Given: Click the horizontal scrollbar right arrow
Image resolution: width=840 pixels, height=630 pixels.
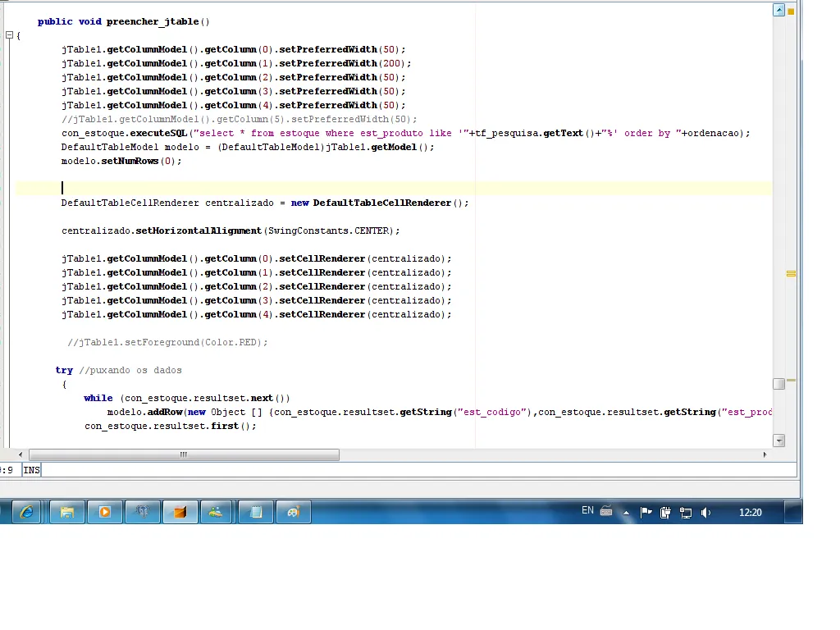Looking at the screenshot, I should pyautogui.click(x=765, y=454).
